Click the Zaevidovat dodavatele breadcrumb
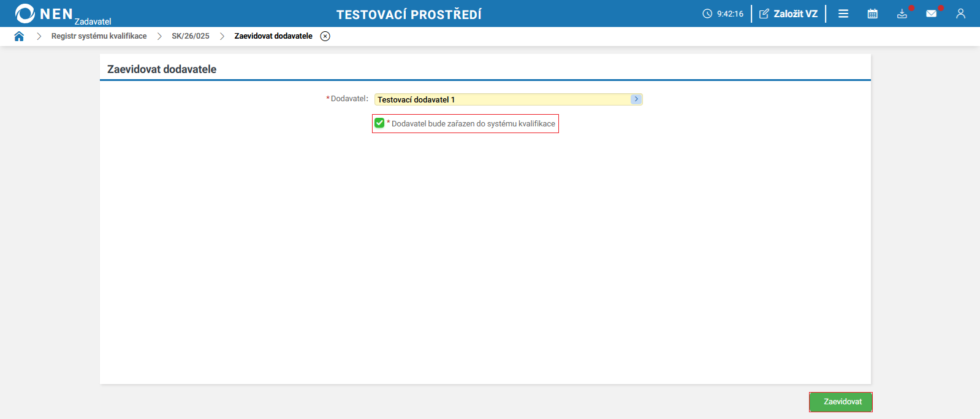The height and width of the screenshot is (419, 980). (x=273, y=36)
